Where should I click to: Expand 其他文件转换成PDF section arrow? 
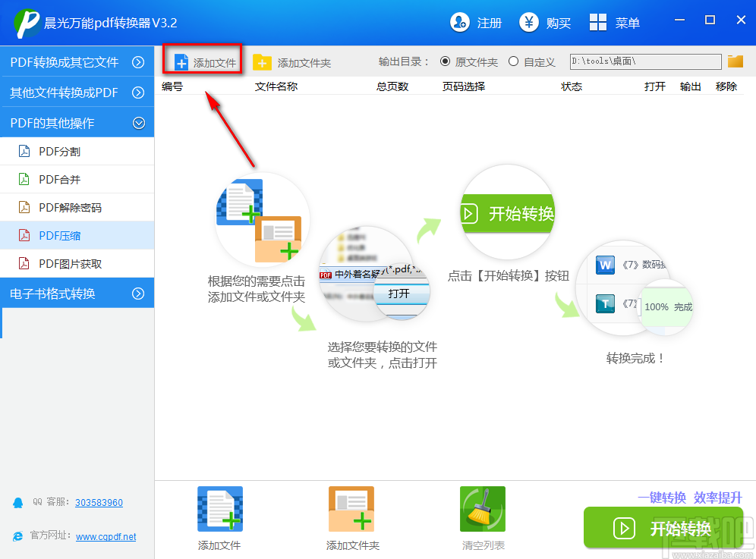(x=138, y=93)
